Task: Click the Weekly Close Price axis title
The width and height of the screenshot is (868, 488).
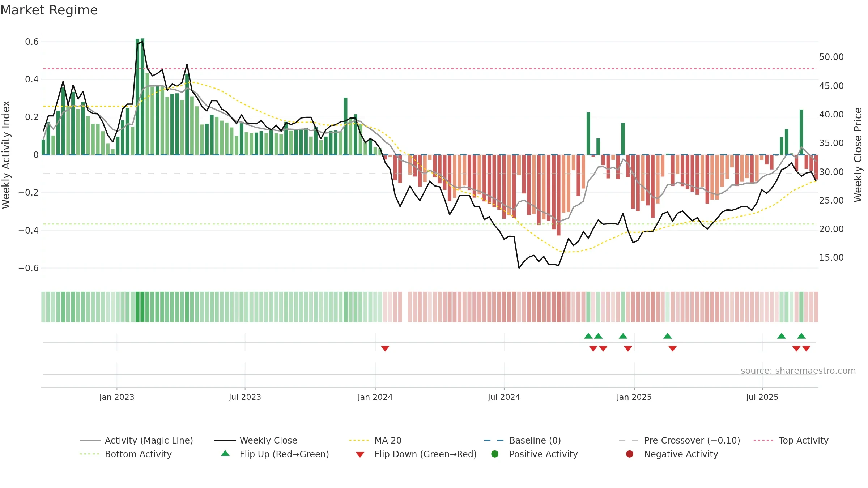Action: coord(858,155)
